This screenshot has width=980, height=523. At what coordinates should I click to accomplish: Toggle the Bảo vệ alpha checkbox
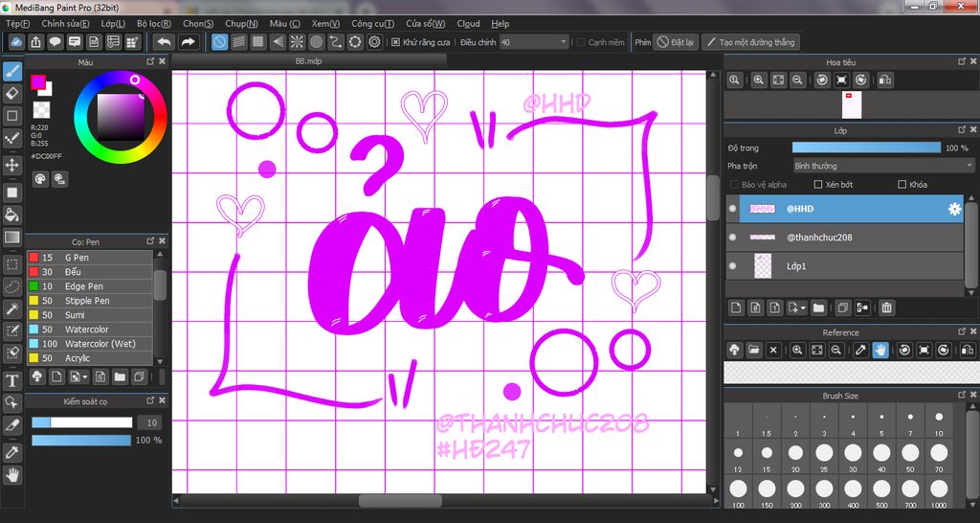(x=734, y=185)
